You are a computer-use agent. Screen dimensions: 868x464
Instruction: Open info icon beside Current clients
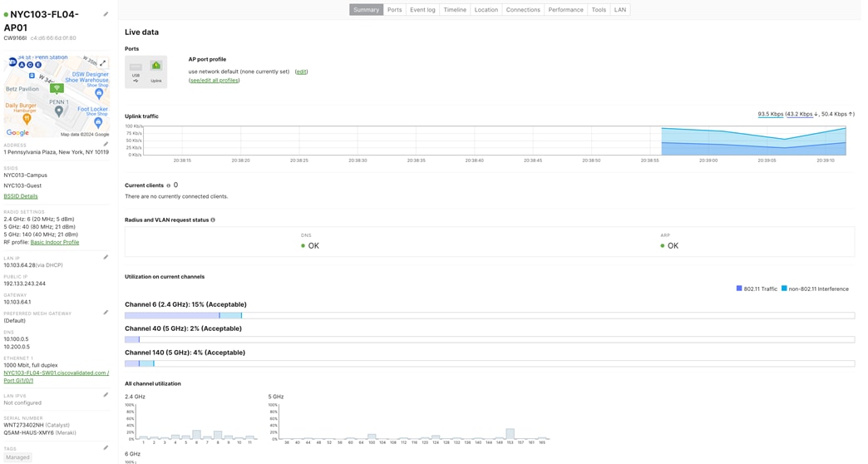(169, 185)
